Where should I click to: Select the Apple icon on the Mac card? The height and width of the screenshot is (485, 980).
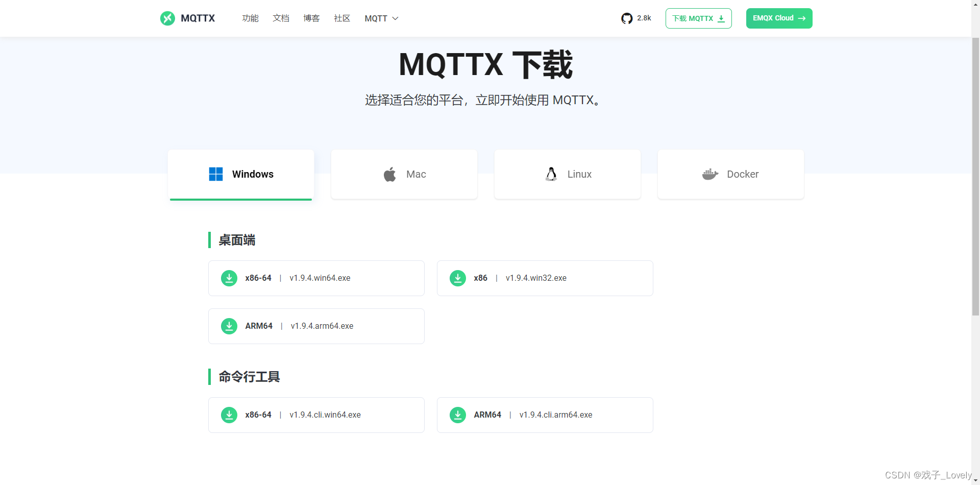[x=389, y=174]
